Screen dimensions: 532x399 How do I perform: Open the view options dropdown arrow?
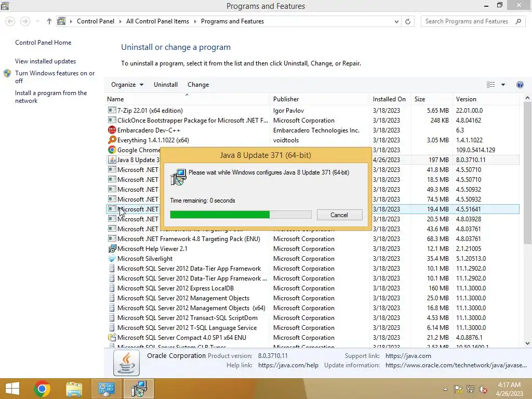503,85
